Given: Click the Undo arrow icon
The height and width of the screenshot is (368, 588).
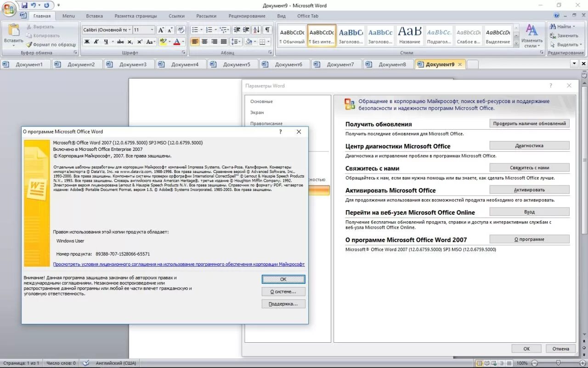Looking at the screenshot, I should (x=33, y=6).
